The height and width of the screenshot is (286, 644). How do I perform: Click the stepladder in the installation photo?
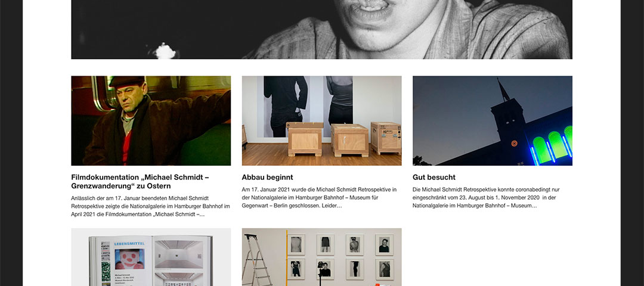pos(256,260)
